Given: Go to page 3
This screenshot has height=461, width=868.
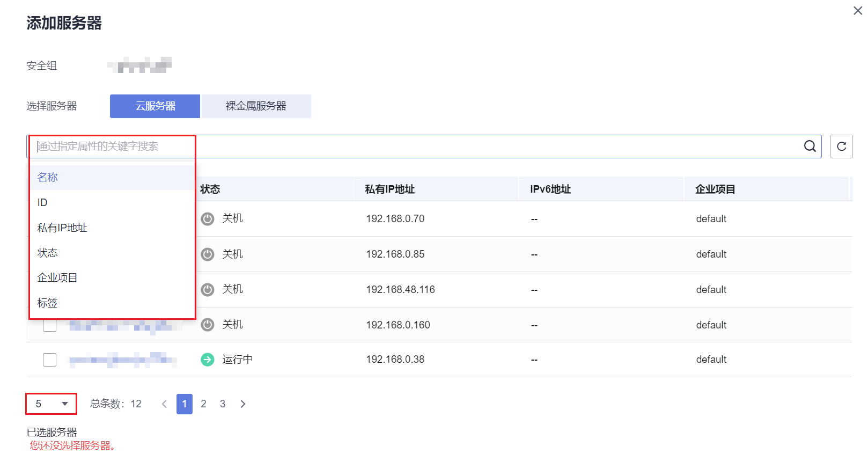Looking at the screenshot, I should (x=223, y=404).
